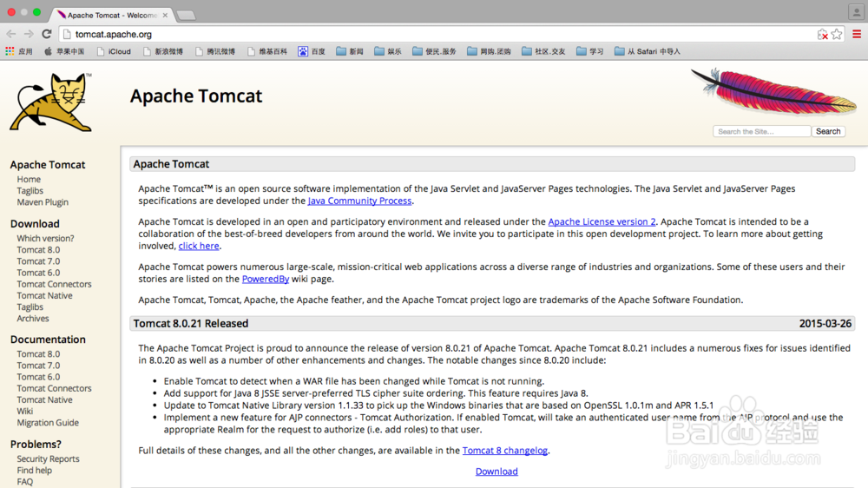Viewport: 868px width, 488px height.
Task: Open Tomcat Native under Documentation
Action: 44,400
